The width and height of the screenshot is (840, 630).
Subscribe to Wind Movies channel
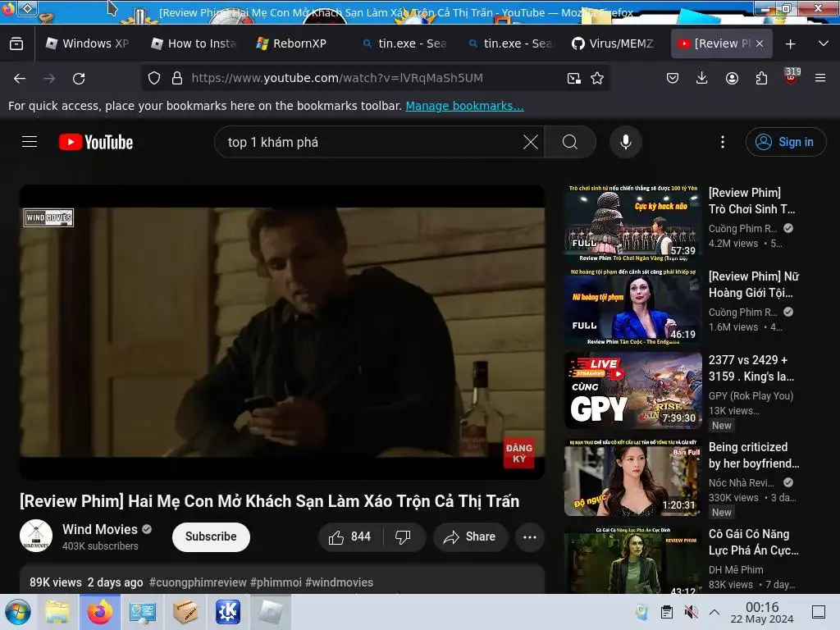211,536
